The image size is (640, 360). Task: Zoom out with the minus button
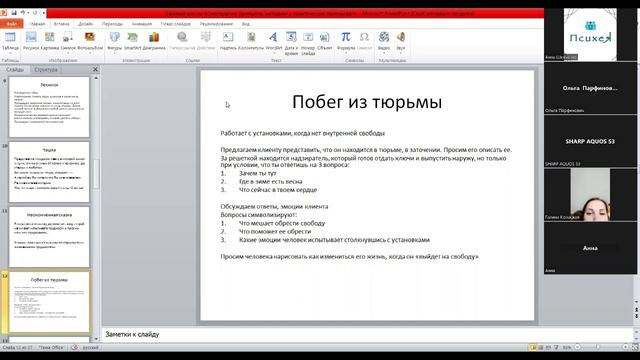577,347
